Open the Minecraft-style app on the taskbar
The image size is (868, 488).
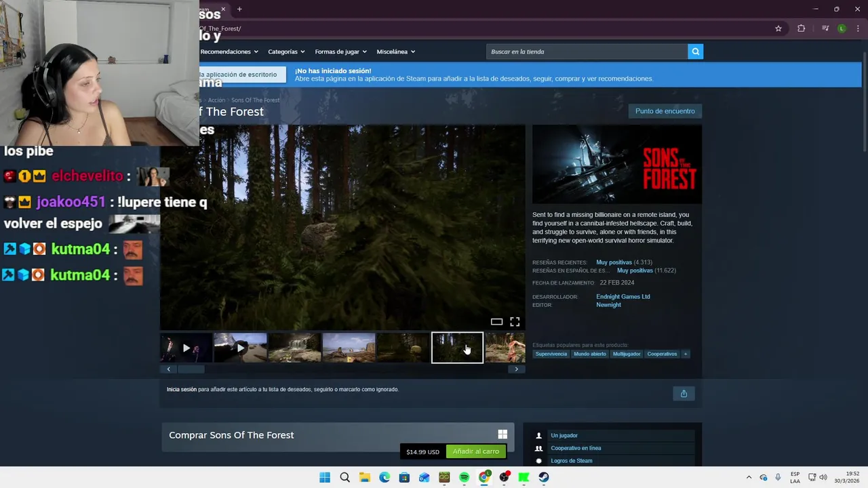444,477
